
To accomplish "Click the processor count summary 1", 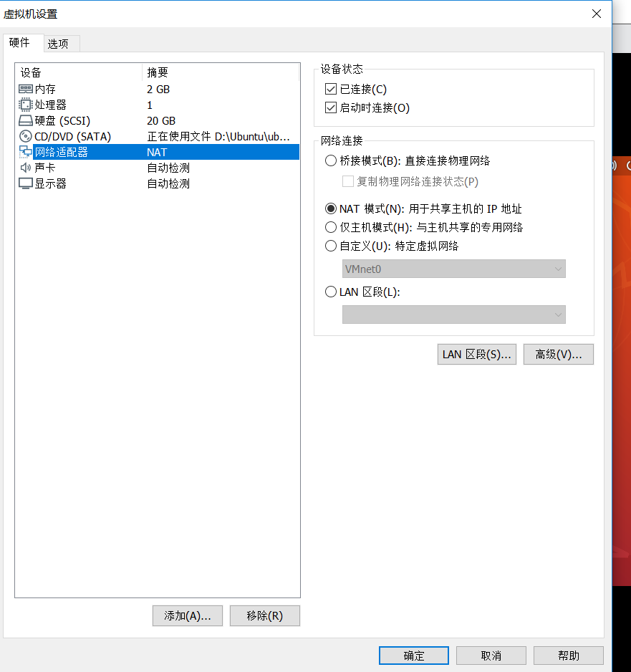I will pos(150,105).
